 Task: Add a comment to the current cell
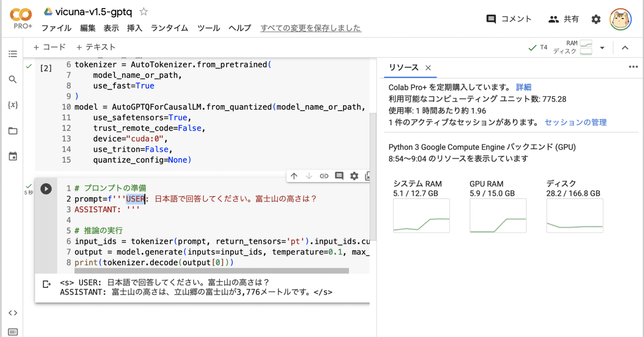click(339, 176)
